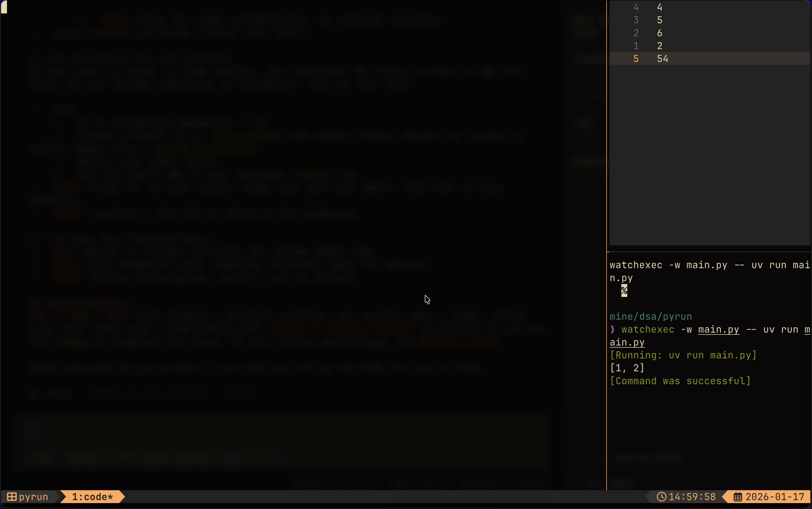Click the highlighted percent sign marker
Screen dimensions: 812x509
(624, 290)
